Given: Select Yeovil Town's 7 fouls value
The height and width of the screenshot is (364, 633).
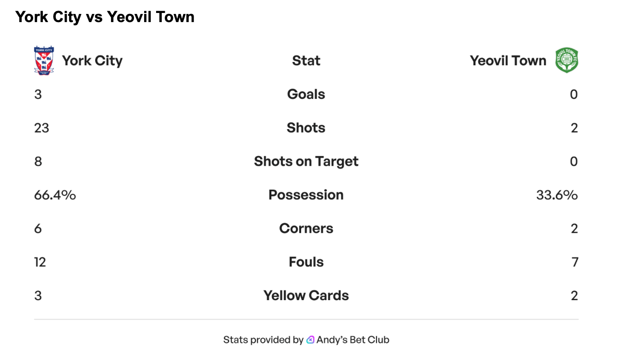Looking at the screenshot, I should click(575, 262).
